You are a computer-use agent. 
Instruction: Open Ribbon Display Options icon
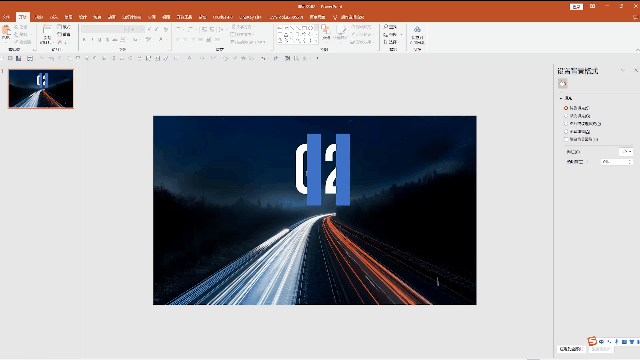click(x=592, y=7)
